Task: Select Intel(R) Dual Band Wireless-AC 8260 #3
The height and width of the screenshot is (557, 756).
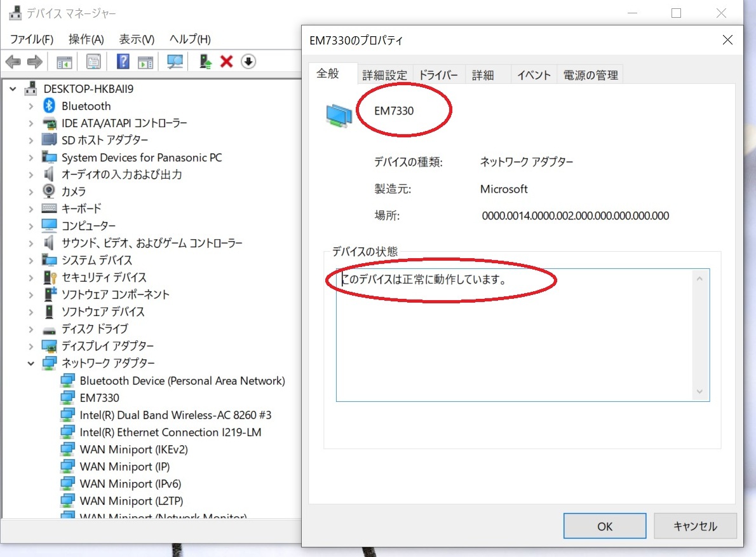Action: [x=175, y=415]
